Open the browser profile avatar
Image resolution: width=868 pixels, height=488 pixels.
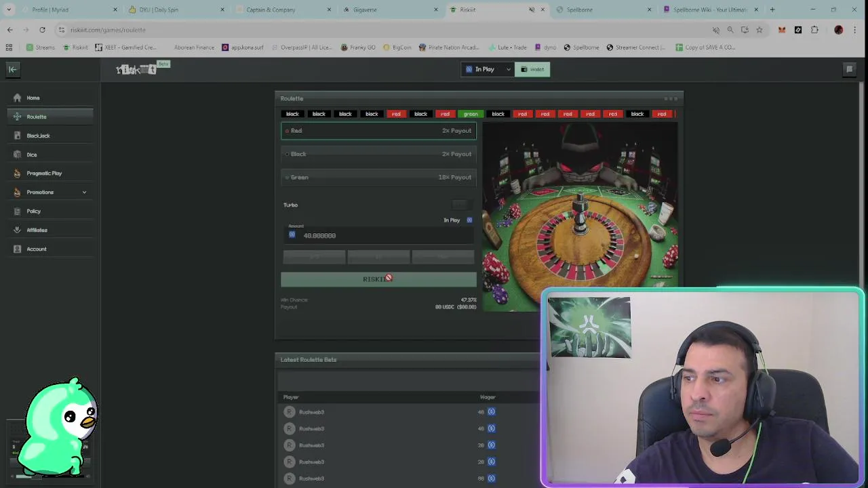[839, 30]
